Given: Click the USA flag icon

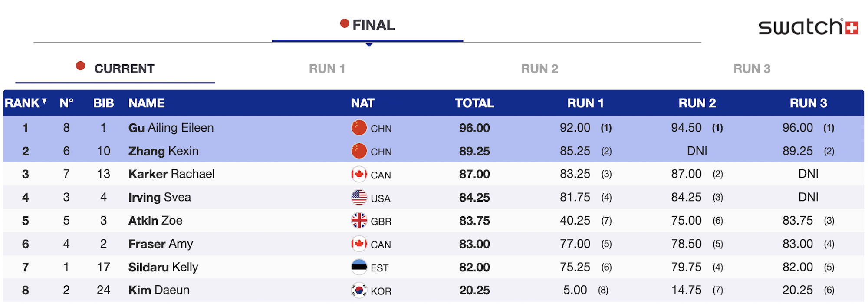Looking at the screenshot, I should click(359, 198).
